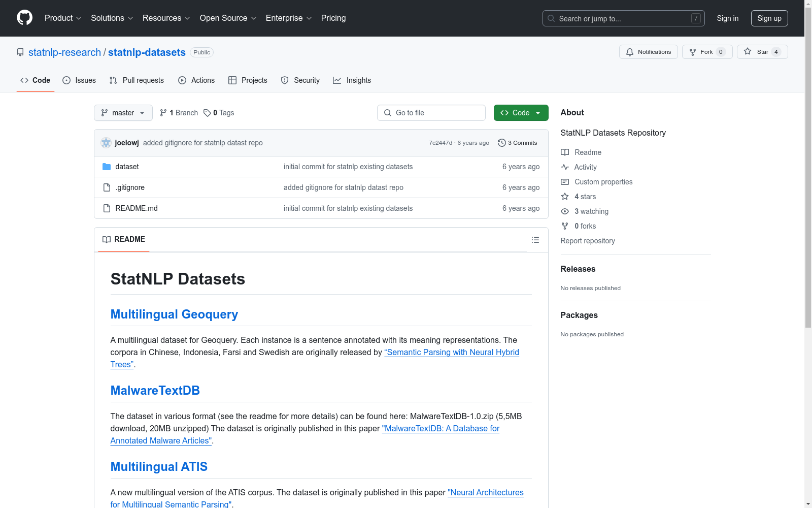This screenshot has width=812, height=508.
Task: Click the README.md file icon
Action: [107, 208]
